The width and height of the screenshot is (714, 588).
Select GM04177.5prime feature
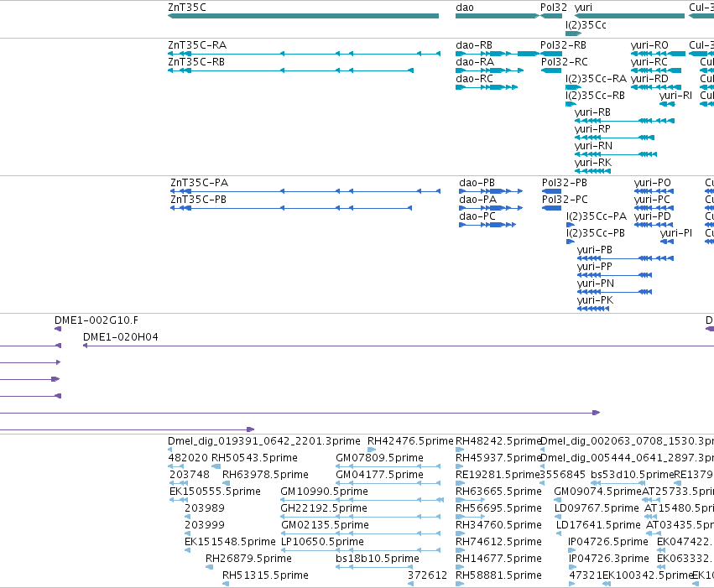(x=388, y=484)
